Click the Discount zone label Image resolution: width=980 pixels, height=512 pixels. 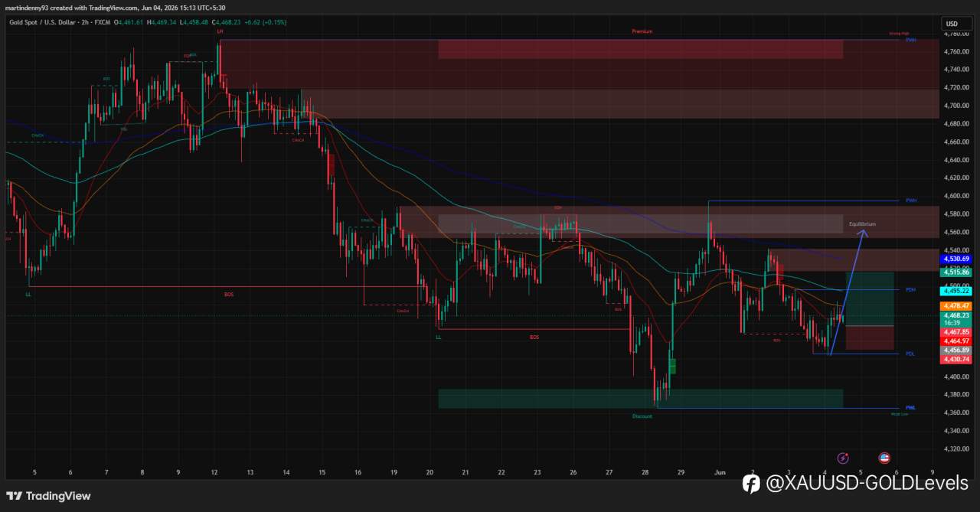click(x=642, y=416)
